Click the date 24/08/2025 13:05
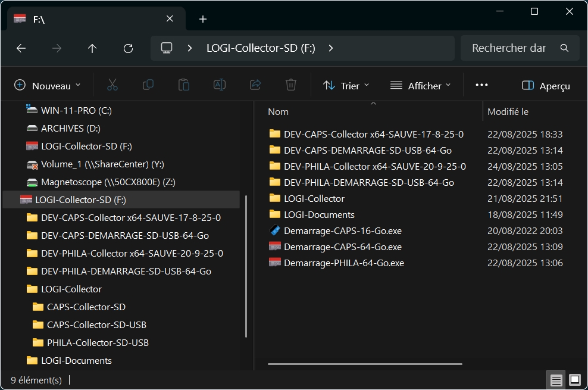The width and height of the screenshot is (588, 390). (525, 167)
